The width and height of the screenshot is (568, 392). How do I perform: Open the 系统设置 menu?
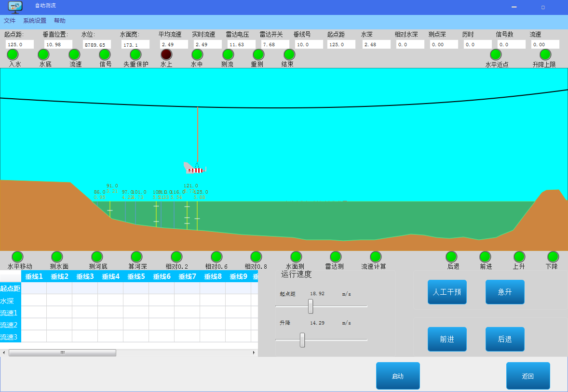[x=35, y=21]
